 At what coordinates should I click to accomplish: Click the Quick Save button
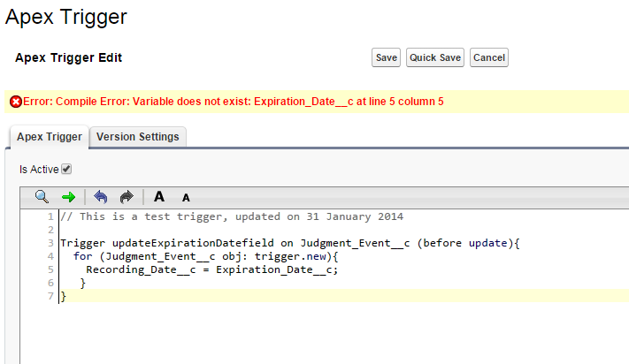(x=435, y=57)
